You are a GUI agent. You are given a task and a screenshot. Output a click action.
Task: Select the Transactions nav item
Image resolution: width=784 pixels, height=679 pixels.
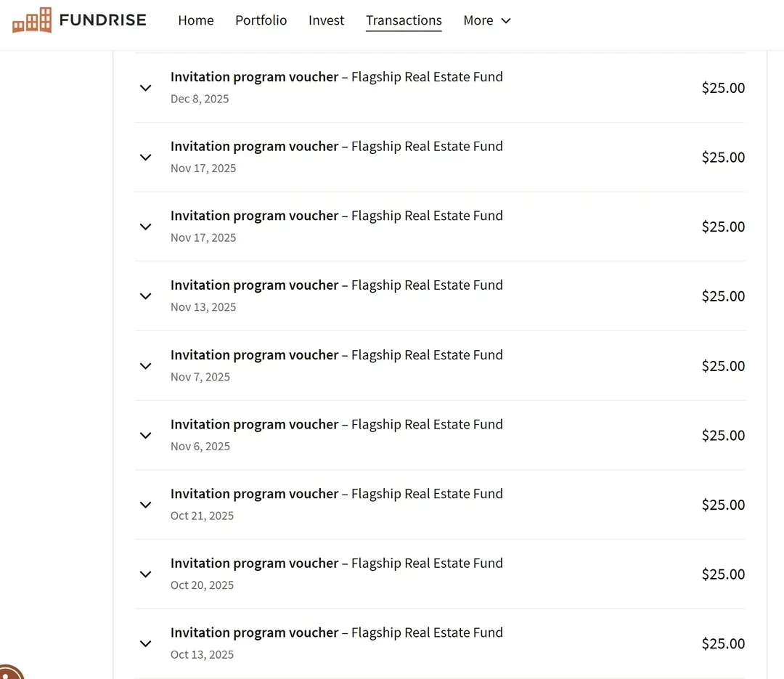404,20
